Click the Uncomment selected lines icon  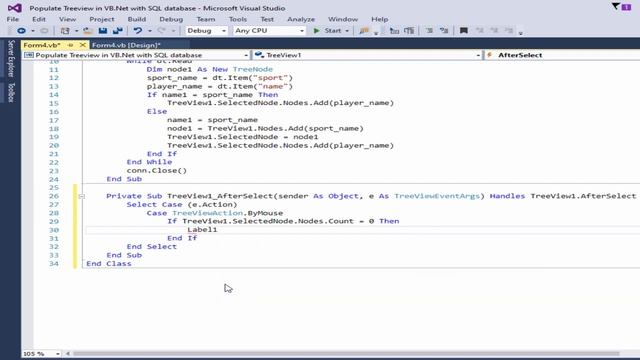pyautogui.click(x=444, y=31)
